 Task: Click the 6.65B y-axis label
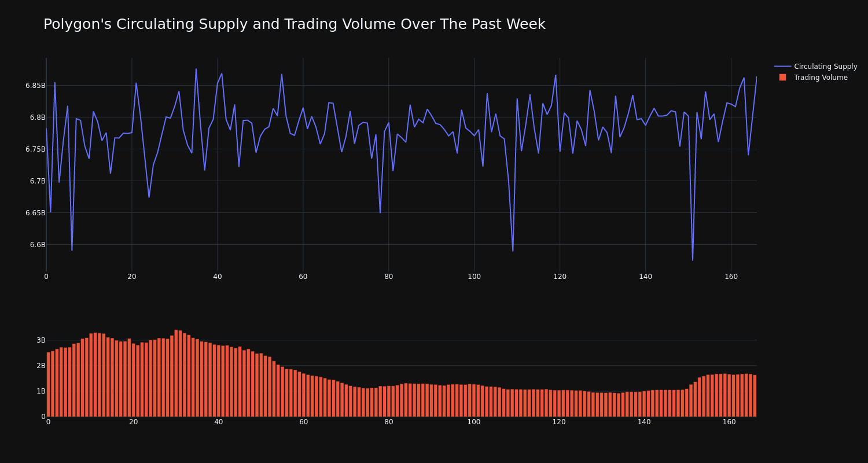pyautogui.click(x=35, y=213)
